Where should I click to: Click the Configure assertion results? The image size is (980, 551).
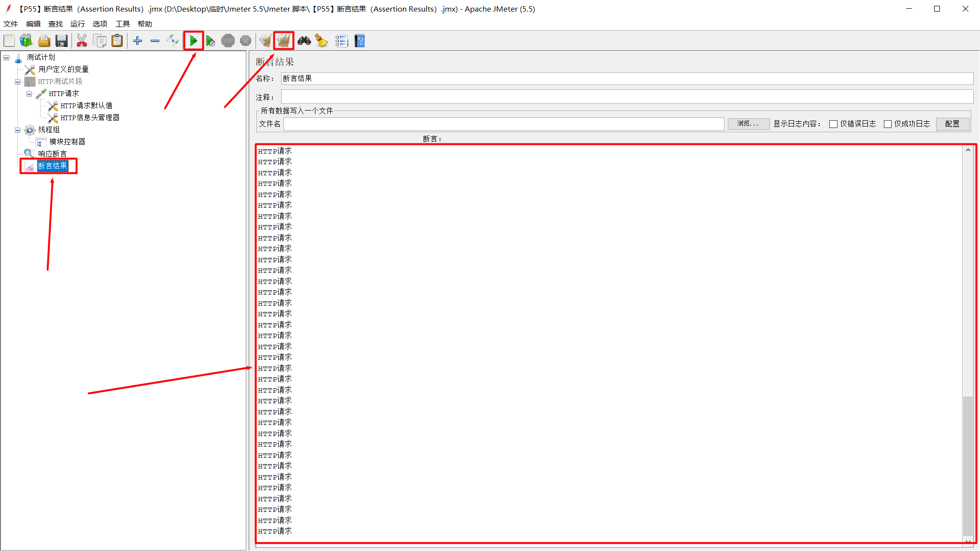pos(952,124)
